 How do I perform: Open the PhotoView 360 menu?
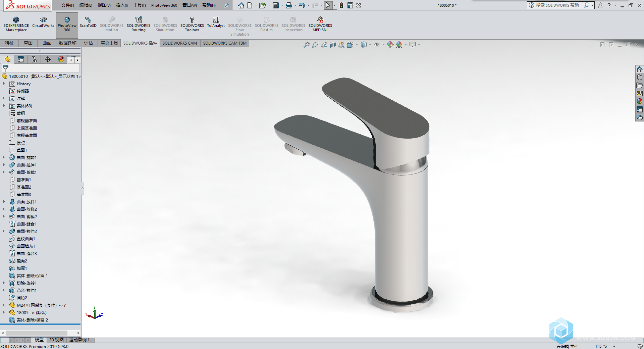pyautogui.click(x=164, y=5)
